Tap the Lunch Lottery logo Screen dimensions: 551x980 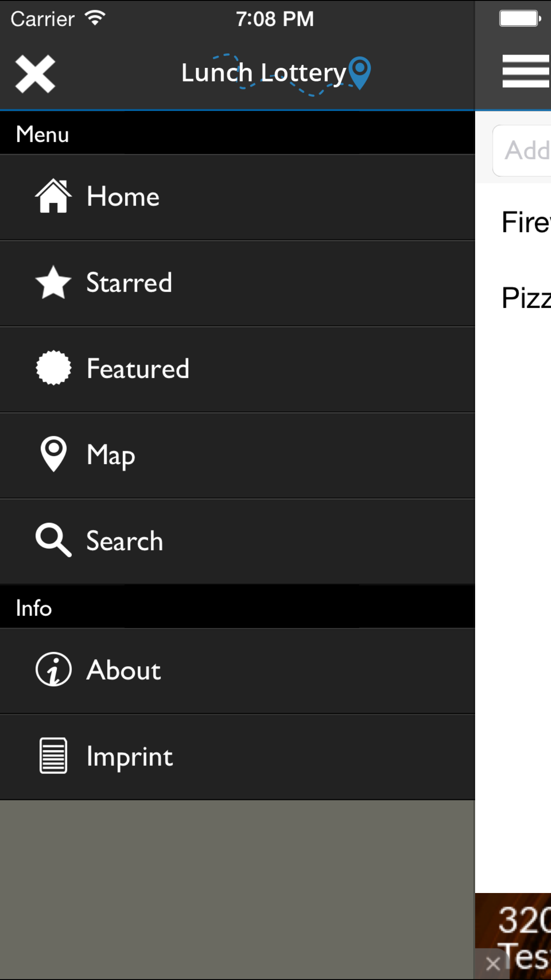point(276,74)
